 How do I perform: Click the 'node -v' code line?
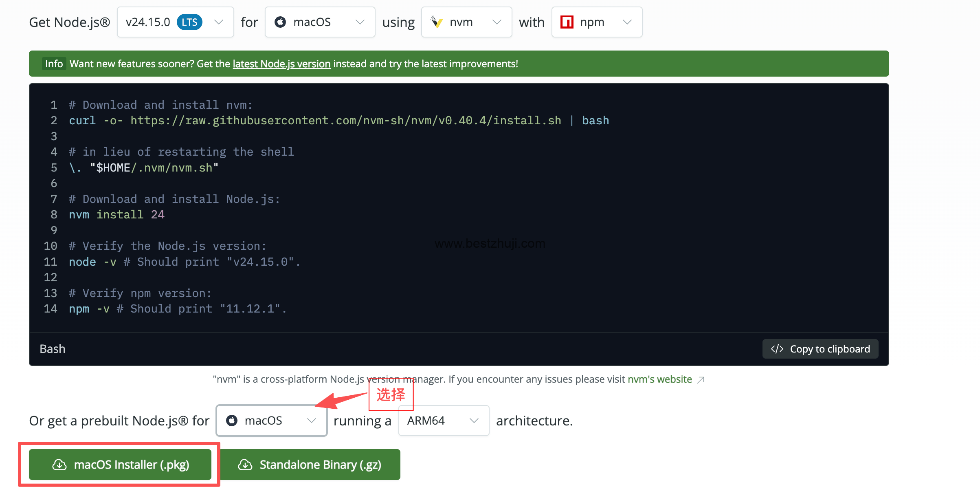185,262
